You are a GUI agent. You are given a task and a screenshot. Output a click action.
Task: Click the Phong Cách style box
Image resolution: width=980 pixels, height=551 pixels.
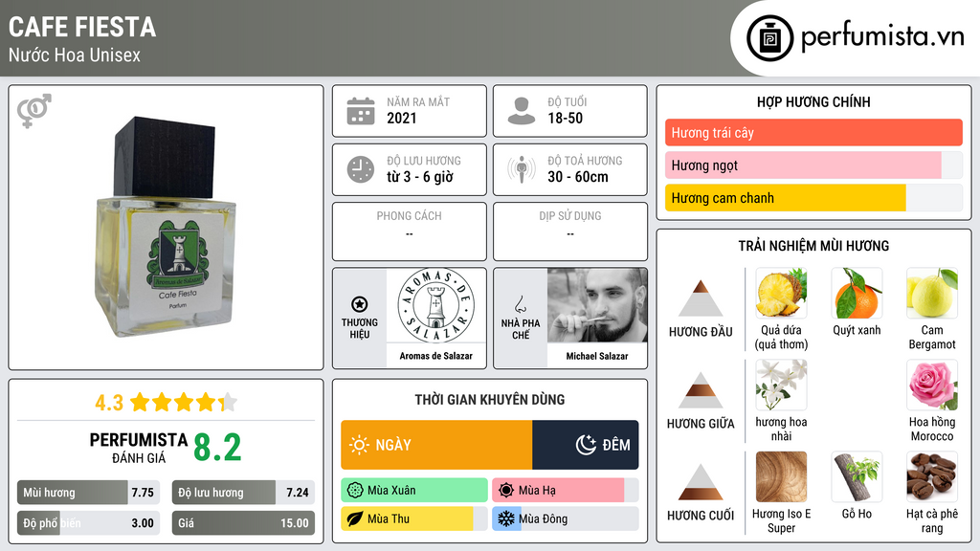[410, 231]
